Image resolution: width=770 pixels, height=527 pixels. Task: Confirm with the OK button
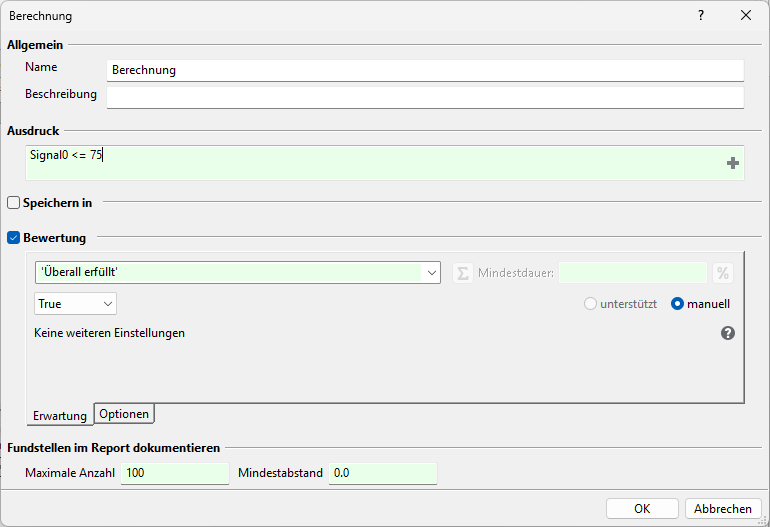pyautogui.click(x=642, y=508)
